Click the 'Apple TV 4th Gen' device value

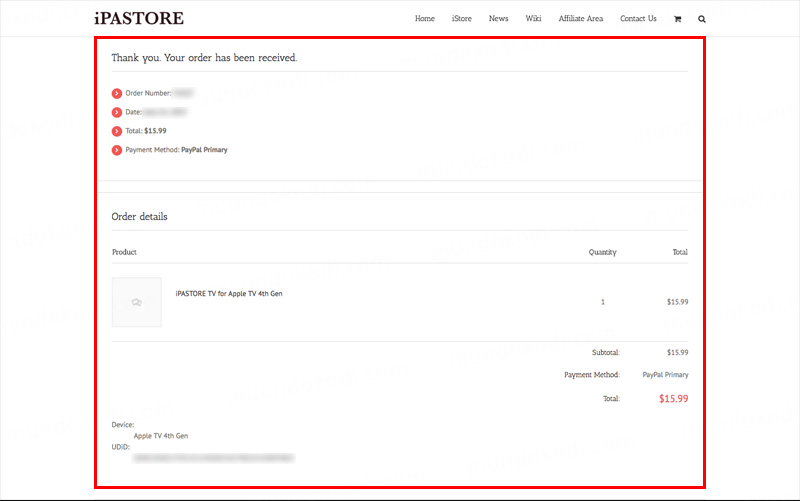point(161,436)
